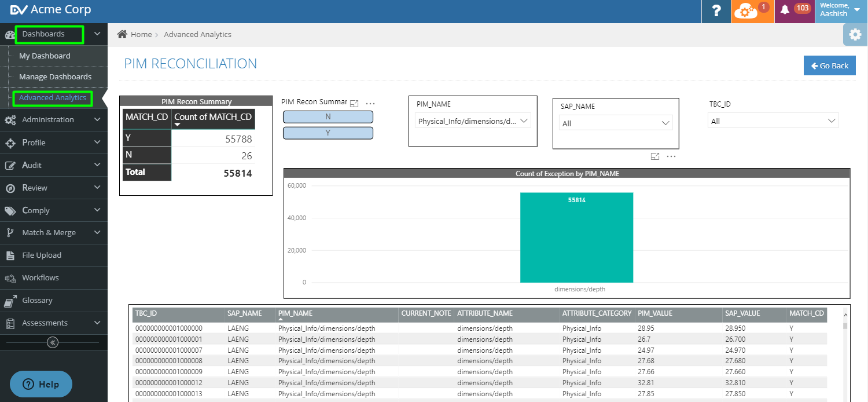The image size is (868, 402).
Task: Expand the Comply menu chevron
Action: [x=97, y=210]
